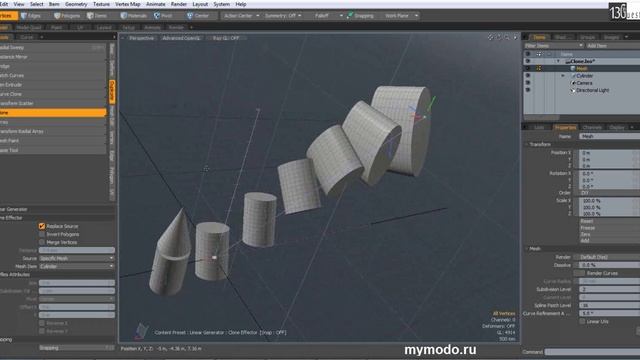The image size is (640, 360).
Task: Open the Filter Items dropdown
Action: coord(553,46)
